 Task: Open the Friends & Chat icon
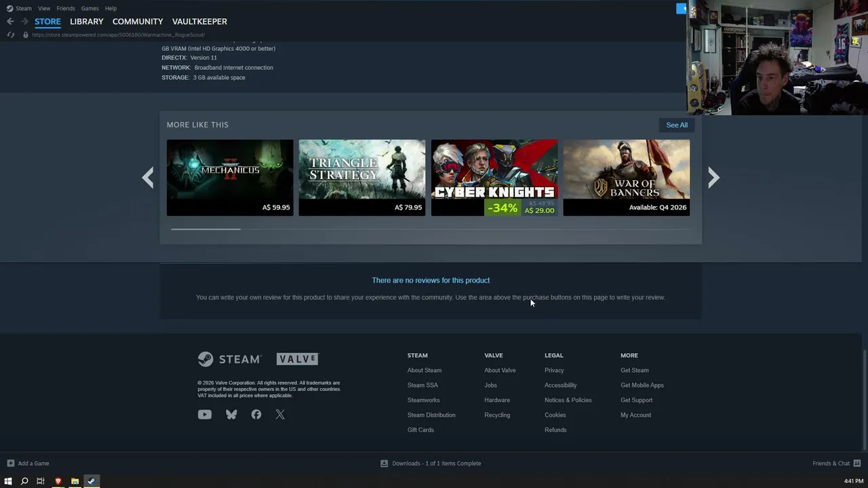coord(857,464)
